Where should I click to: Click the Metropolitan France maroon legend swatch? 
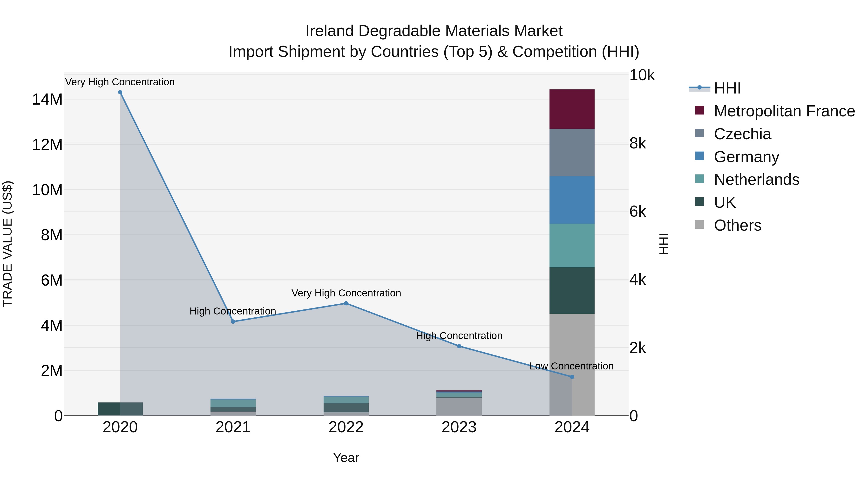(699, 110)
